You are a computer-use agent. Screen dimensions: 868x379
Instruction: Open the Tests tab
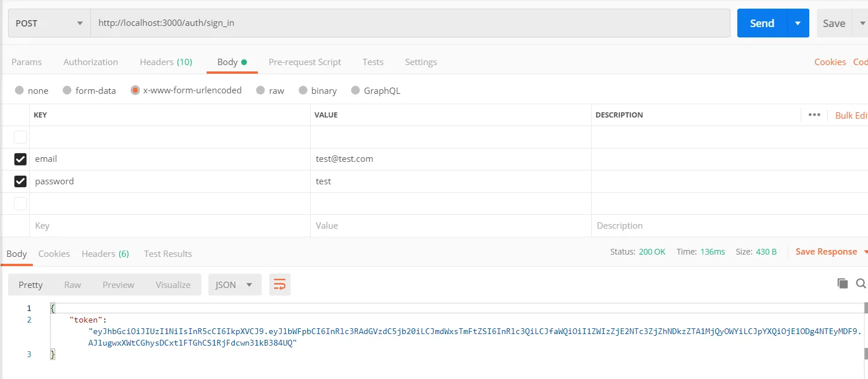[x=373, y=62]
